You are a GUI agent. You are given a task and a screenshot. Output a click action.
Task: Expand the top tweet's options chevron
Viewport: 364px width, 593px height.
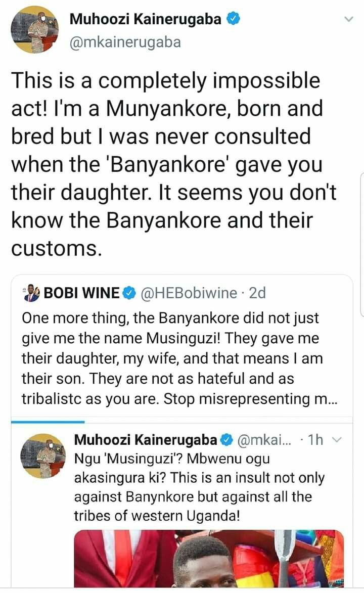point(348,20)
